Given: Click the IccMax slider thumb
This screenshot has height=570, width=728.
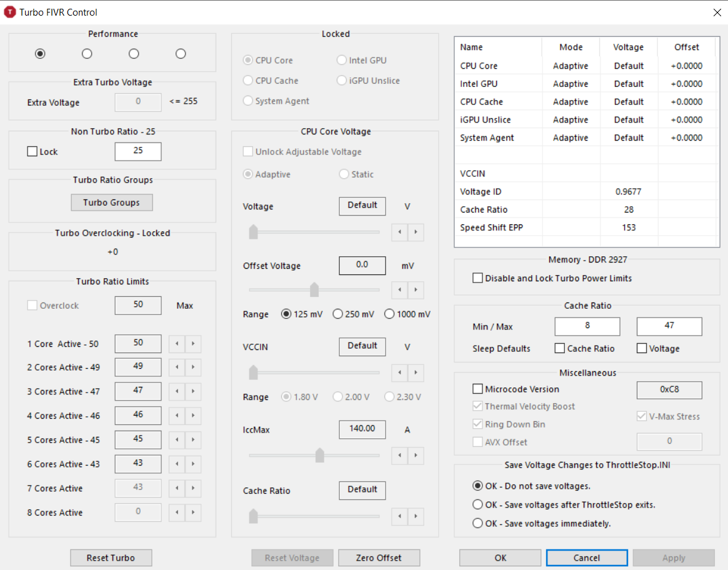Looking at the screenshot, I should pos(319,455).
